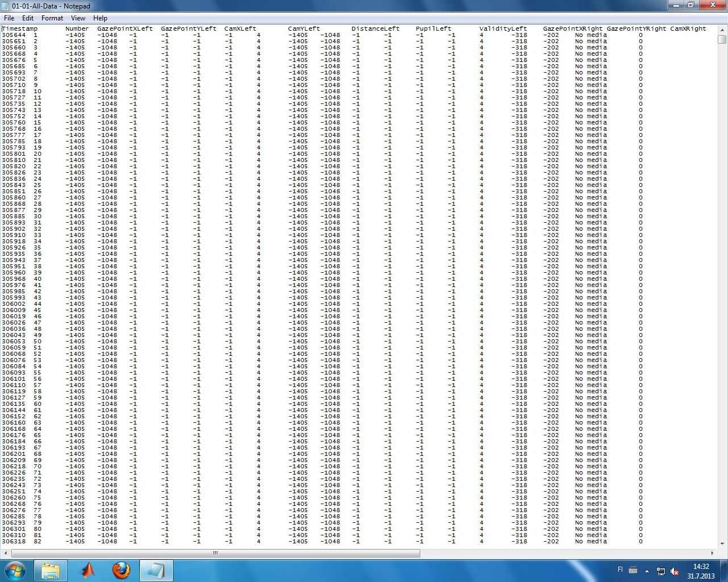Viewport: 728px width, 582px height.
Task: Click the vertical scrollbar thumb
Action: tap(722, 39)
